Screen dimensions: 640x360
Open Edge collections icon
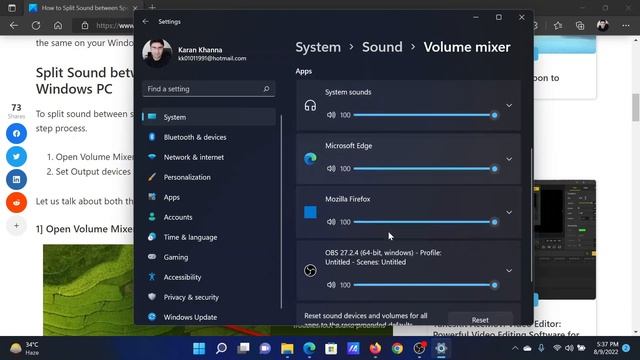(x=580, y=26)
